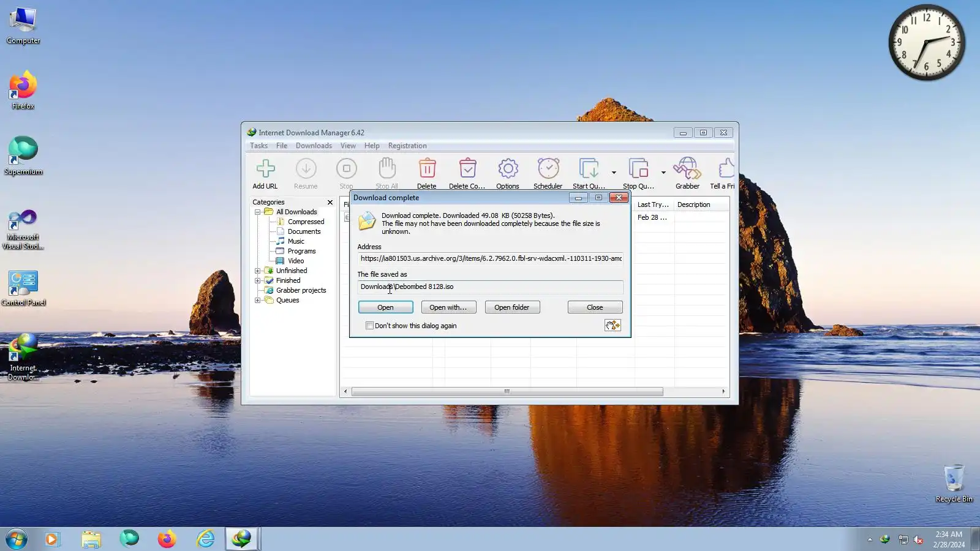Open the Help menu
The image size is (980, 551).
[x=372, y=146]
